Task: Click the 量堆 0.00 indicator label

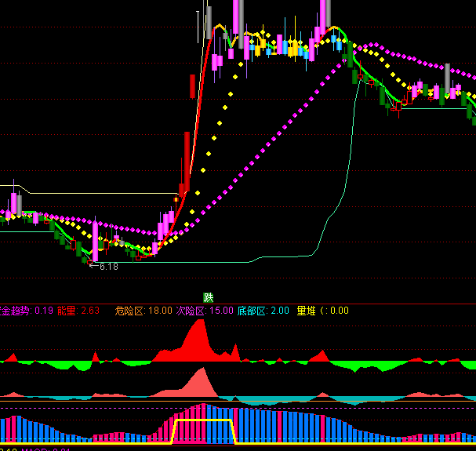Action: pos(322,311)
